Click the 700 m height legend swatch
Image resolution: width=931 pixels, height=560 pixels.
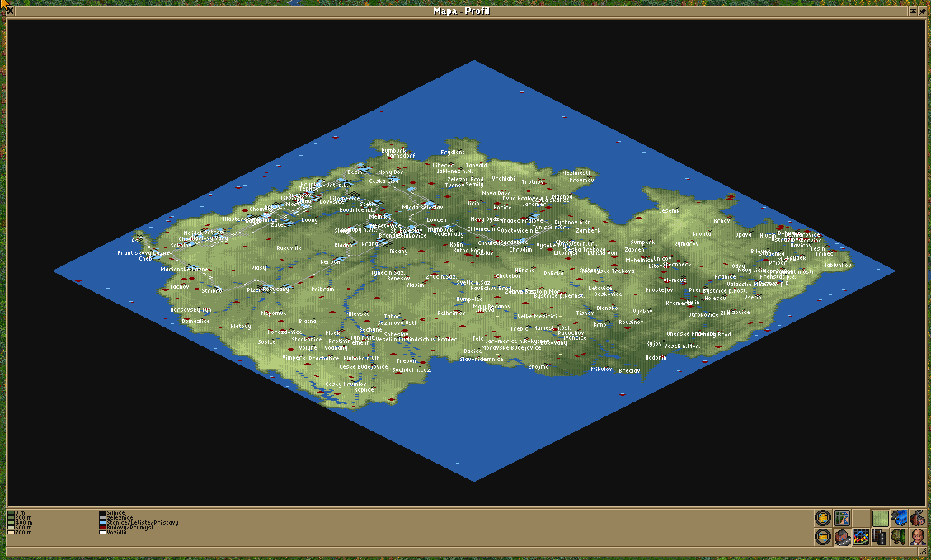pos(11,533)
